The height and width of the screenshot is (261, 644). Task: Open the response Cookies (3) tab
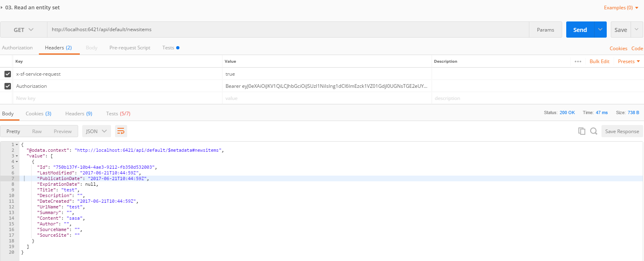tap(38, 114)
